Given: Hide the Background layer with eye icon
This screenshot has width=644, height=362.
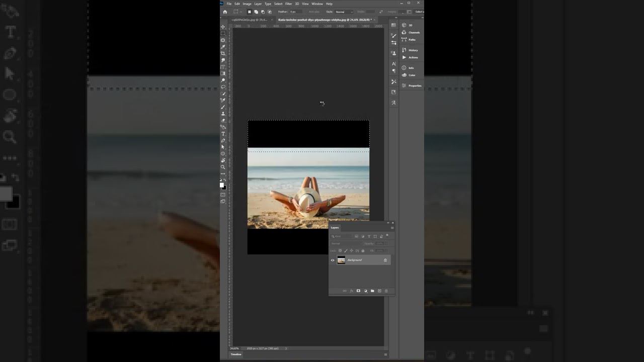Looking at the screenshot, I should pos(333,260).
